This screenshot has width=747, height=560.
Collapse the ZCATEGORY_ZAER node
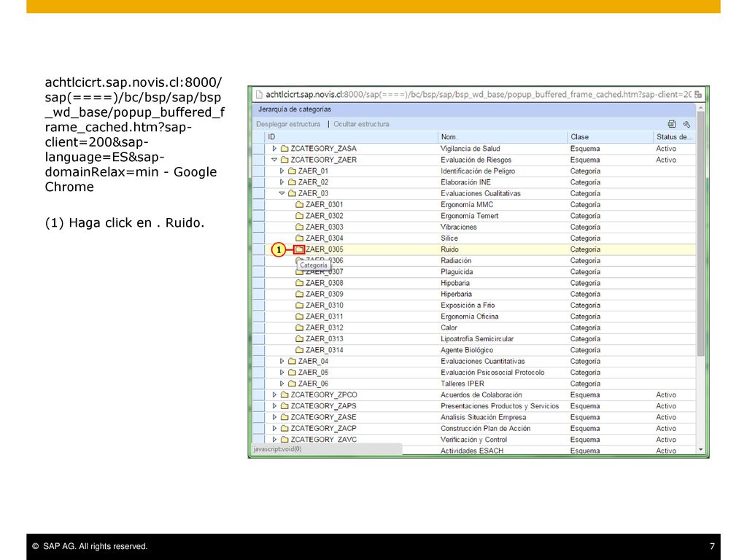click(274, 160)
